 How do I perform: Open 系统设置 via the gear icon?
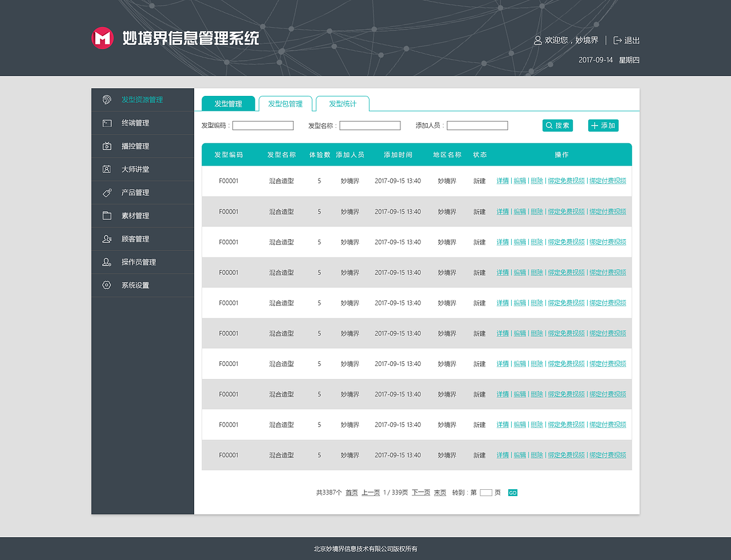coord(106,285)
